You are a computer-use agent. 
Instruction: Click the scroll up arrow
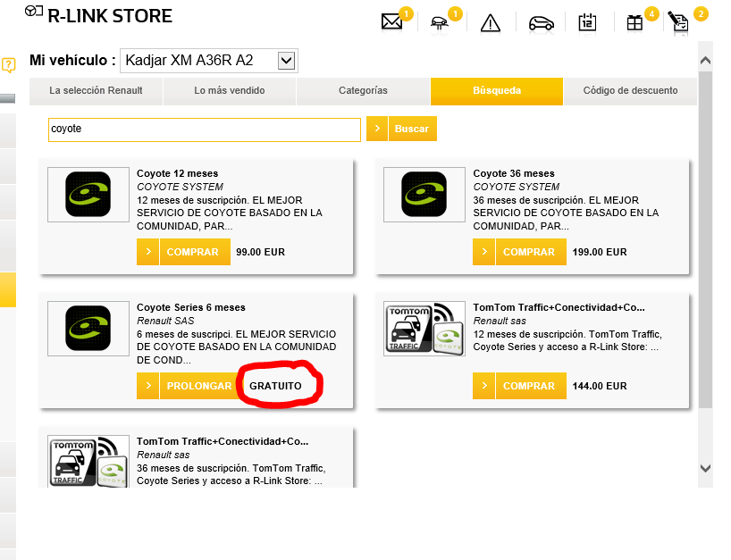pos(705,60)
